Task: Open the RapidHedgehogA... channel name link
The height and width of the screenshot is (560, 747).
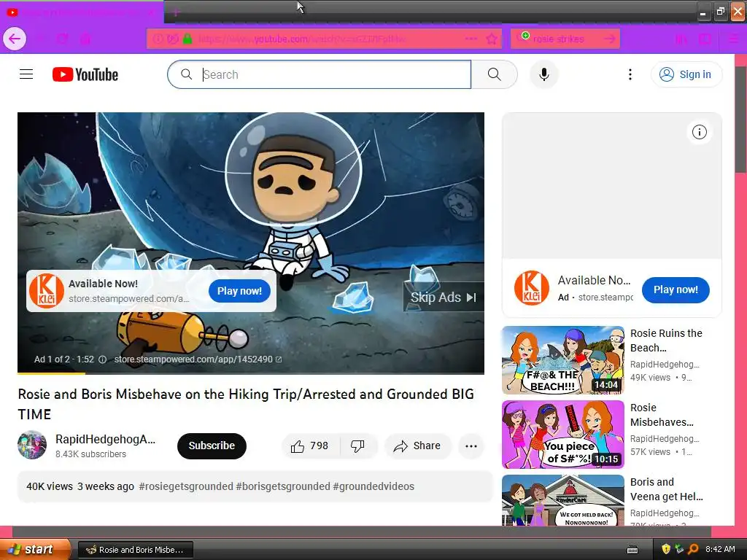Action: [105, 439]
